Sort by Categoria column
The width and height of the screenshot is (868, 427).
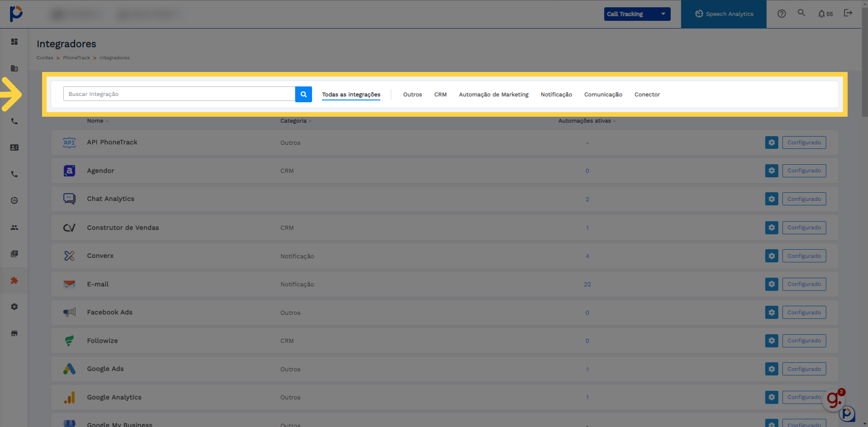pos(296,121)
